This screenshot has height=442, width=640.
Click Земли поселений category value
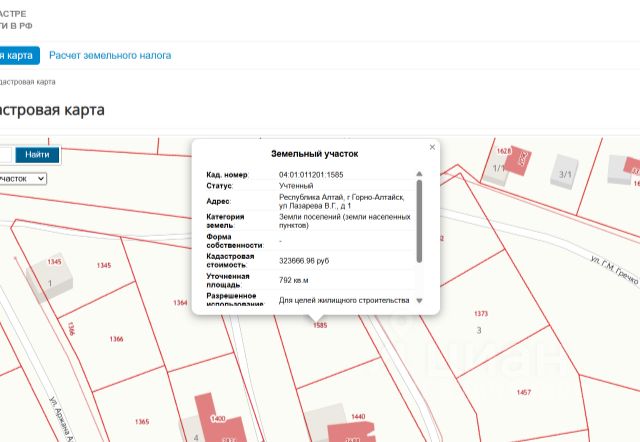point(344,221)
